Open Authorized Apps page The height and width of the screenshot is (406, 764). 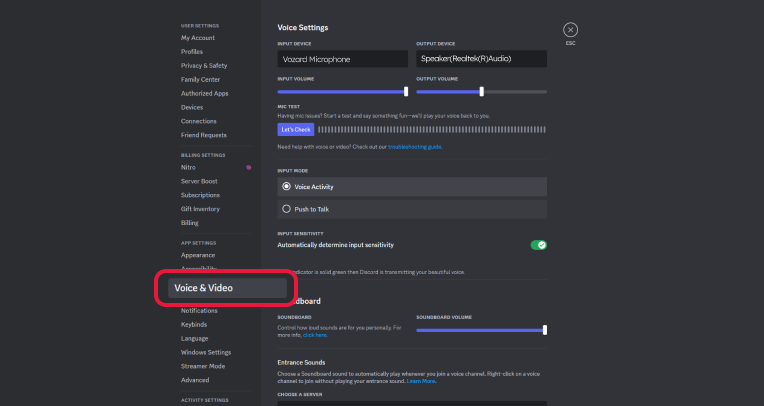(205, 94)
